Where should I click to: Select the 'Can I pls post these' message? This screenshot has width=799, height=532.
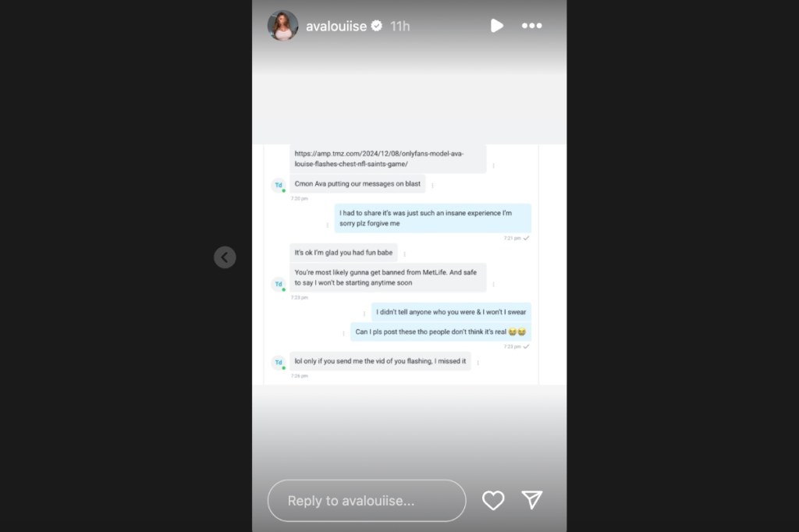[x=441, y=332]
